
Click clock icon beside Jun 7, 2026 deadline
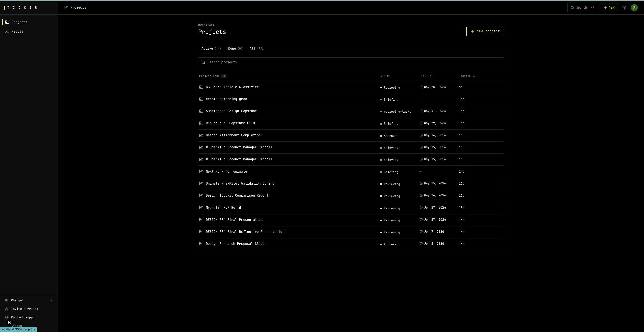click(x=421, y=232)
